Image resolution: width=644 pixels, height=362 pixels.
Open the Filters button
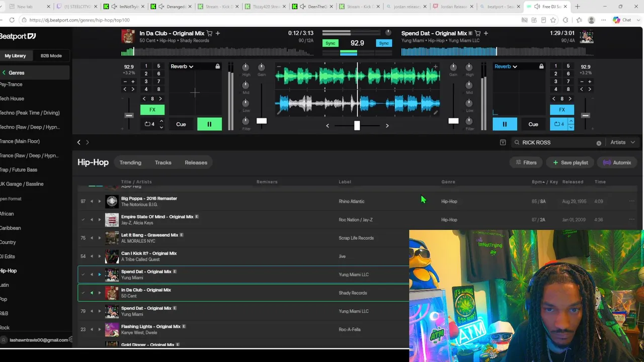[x=526, y=162]
